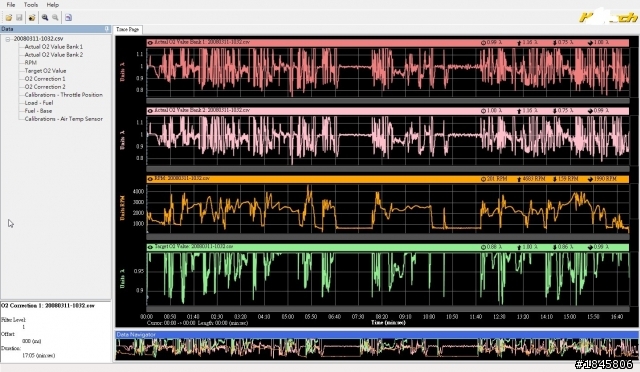Click cursor value icon on RPM trace header

(x=483, y=179)
